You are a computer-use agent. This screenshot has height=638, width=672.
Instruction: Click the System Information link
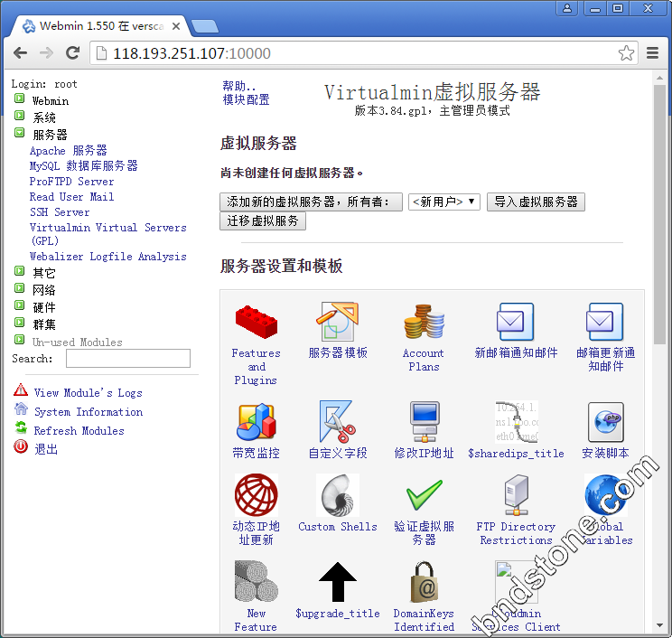[89, 411]
